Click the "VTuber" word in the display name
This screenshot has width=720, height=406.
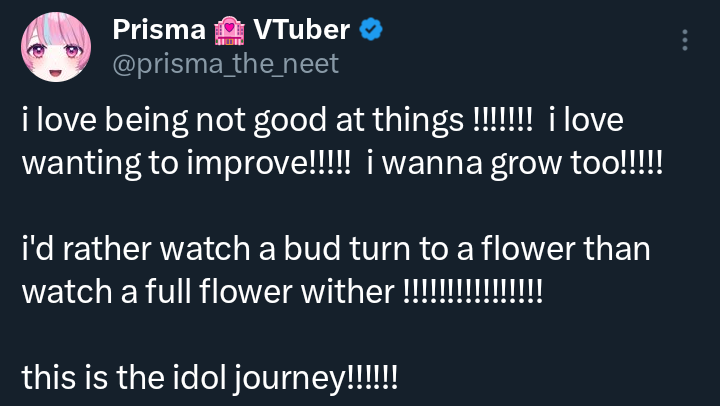302,31
